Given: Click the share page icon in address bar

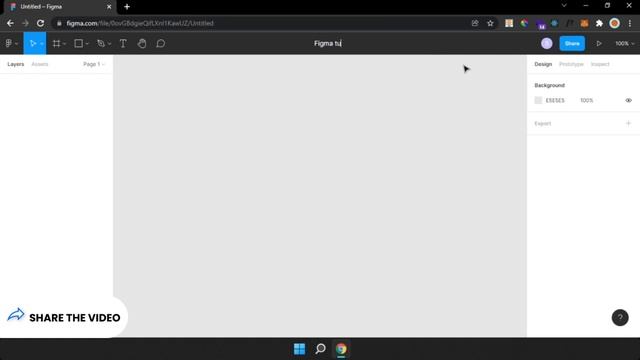Looking at the screenshot, I should click(475, 23).
